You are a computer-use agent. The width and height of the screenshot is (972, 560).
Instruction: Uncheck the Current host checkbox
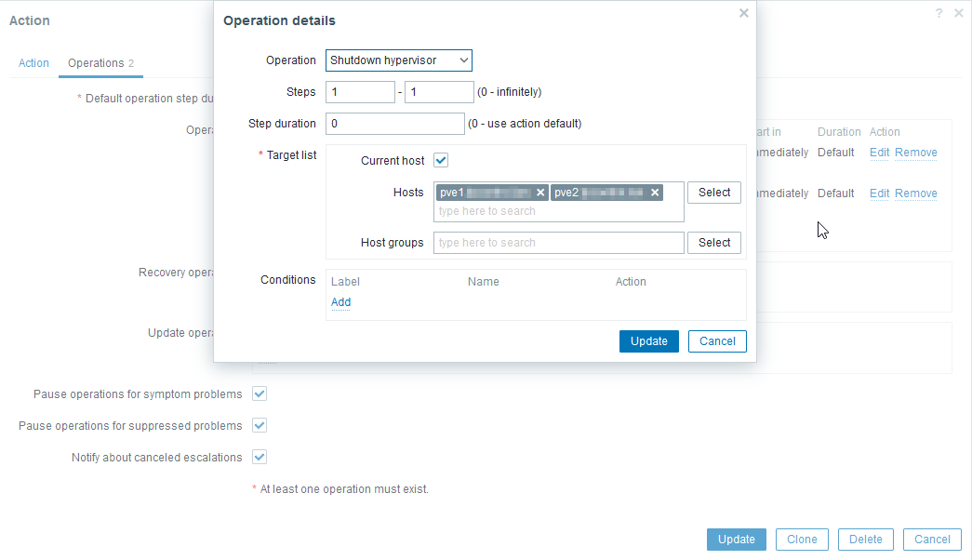442,160
